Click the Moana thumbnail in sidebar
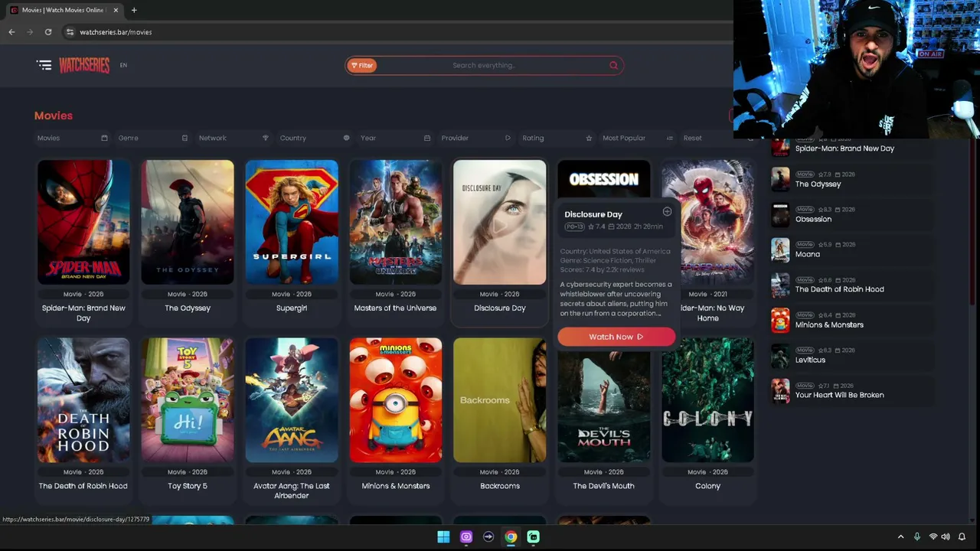Viewport: 980px width, 551px height. click(780, 249)
